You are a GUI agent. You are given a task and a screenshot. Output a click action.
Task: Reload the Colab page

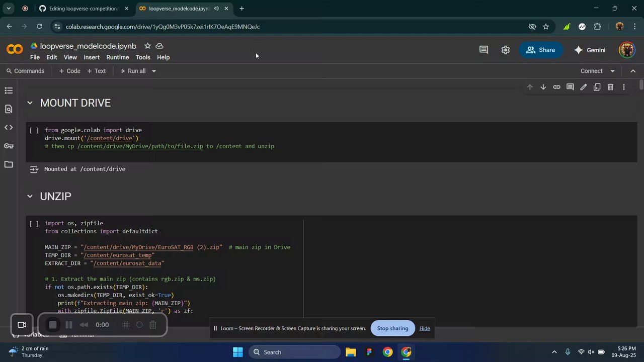39,27
